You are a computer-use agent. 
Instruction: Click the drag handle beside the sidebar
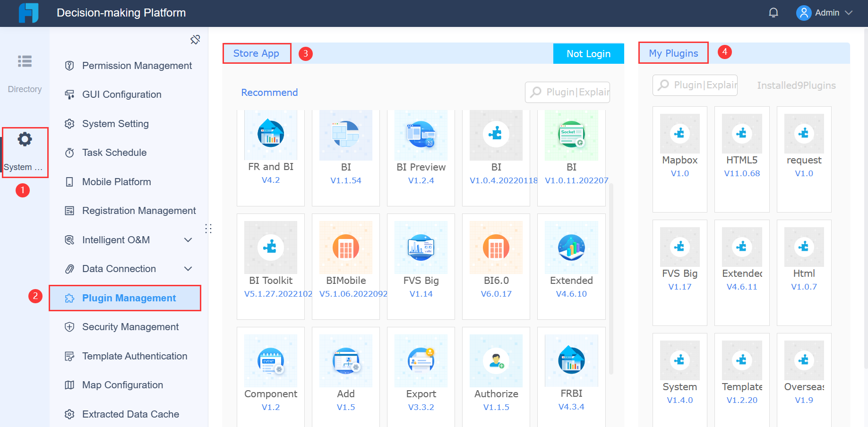point(208,228)
